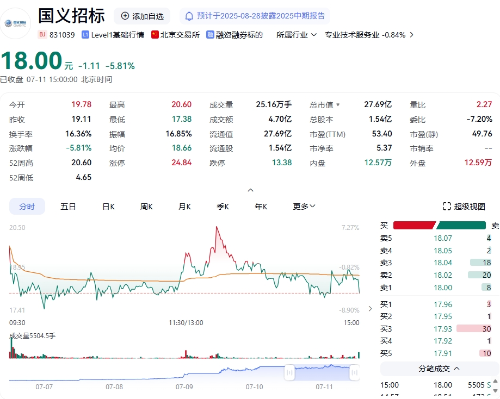Image resolution: width=500 pixels, height=399 pixels.
Task: Click the 国义招标 company logo
Action: [15, 23]
